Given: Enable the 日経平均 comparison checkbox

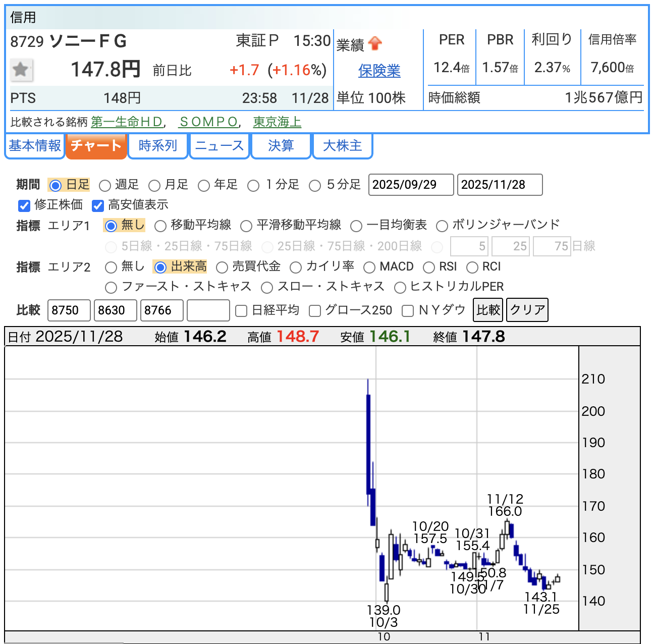Looking at the screenshot, I should tap(241, 311).
